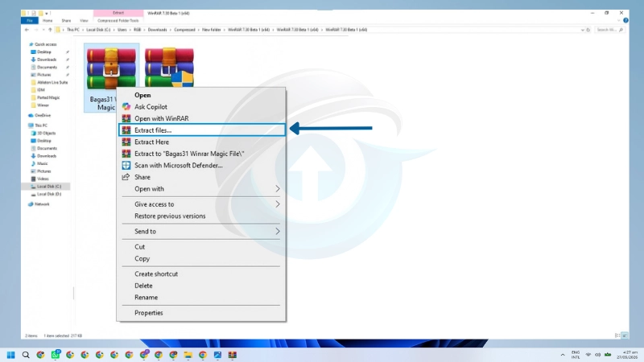
Task: Open the quick access toolbar customize dropdown
Action: click(x=47, y=13)
